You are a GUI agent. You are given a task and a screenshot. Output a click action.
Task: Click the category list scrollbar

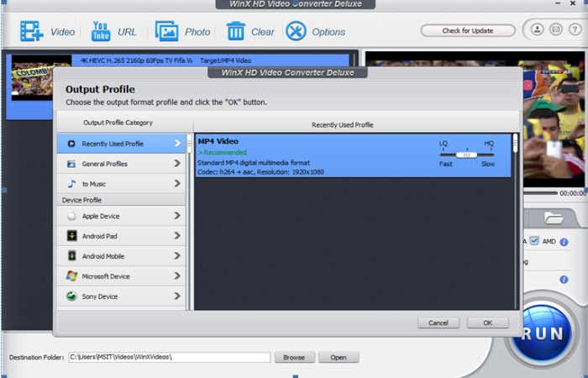pyautogui.click(x=189, y=144)
